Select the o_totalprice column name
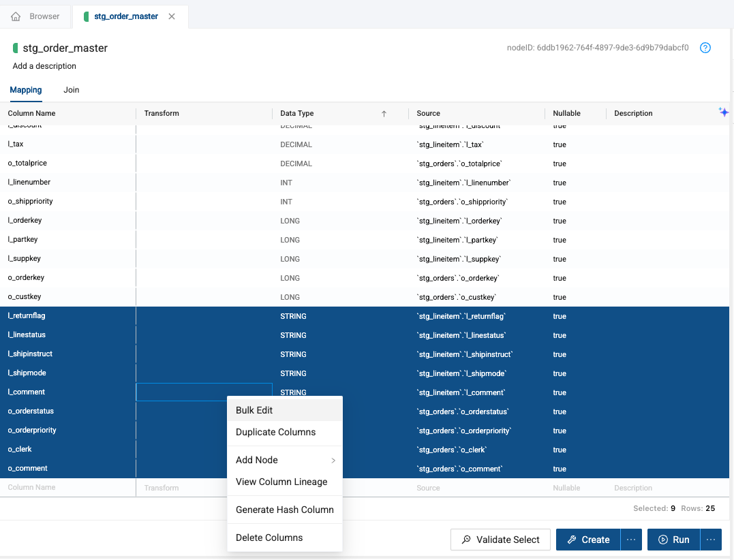734x560 pixels. [x=27, y=164]
